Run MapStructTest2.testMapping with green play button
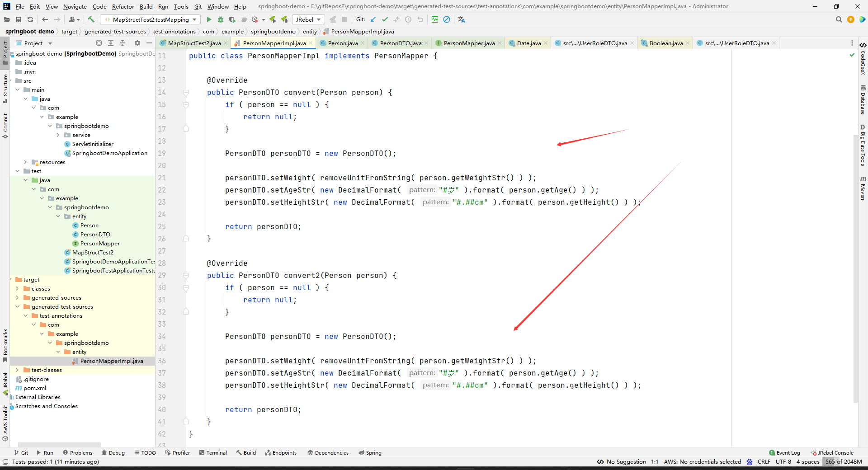Viewport: 868px width, 470px height. point(209,19)
